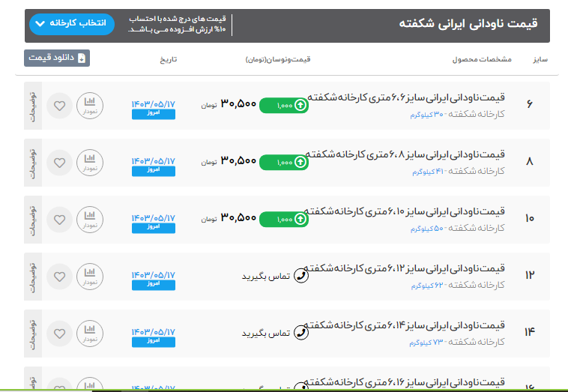Click phone icon in size 14 row
This screenshot has width=568, height=392.
pyautogui.click(x=301, y=333)
